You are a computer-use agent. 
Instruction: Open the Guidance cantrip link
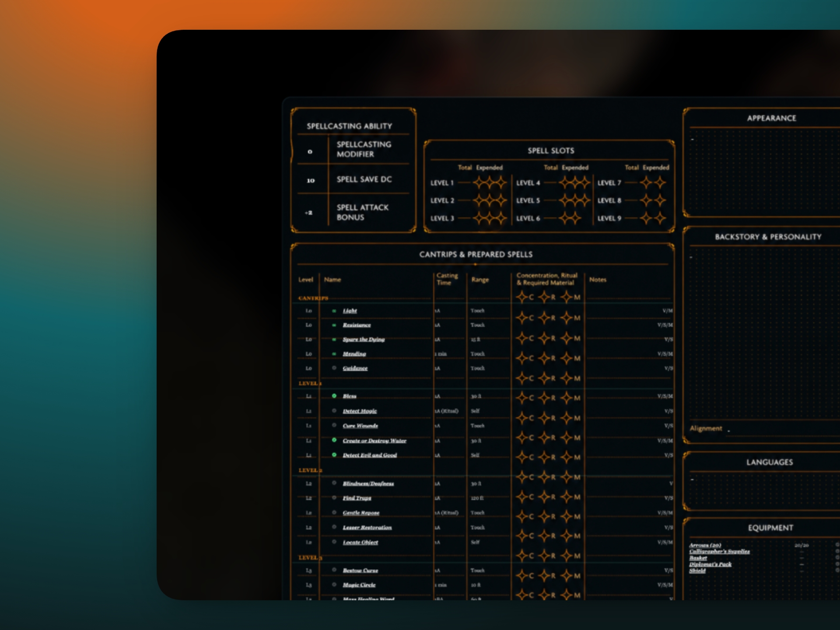point(355,368)
